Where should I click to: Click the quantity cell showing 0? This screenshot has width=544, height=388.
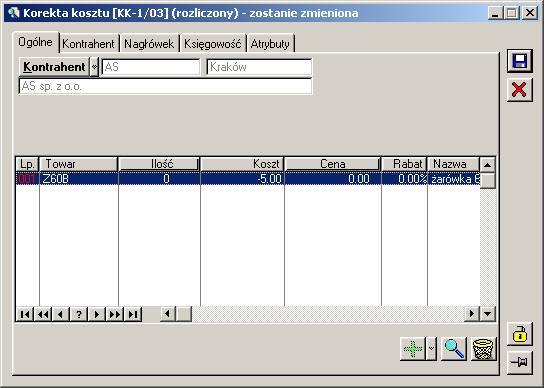[x=159, y=179]
